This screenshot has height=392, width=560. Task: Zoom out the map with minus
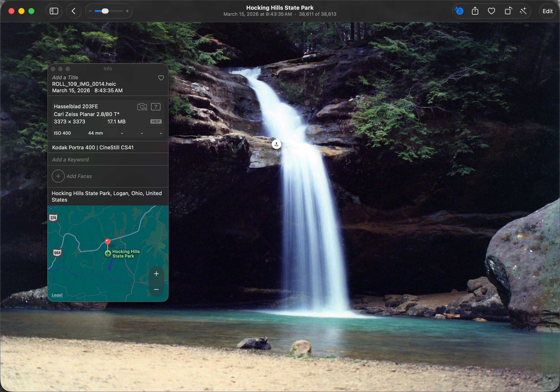(x=156, y=289)
